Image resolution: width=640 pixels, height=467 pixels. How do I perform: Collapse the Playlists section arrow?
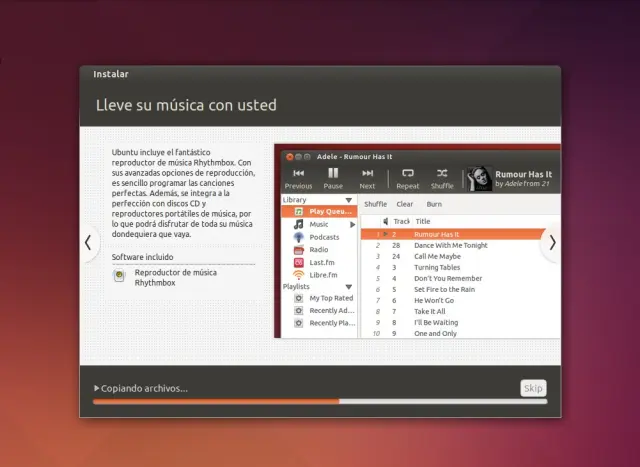pyautogui.click(x=350, y=287)
